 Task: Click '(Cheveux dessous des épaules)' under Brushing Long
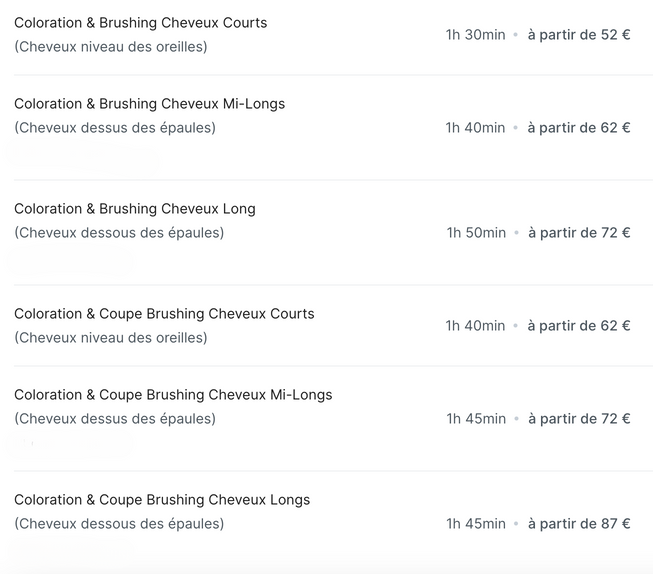click(x=119, y=232)
